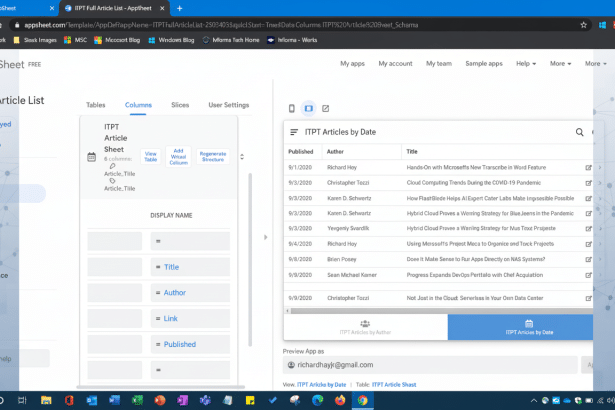Open Outlook from taskbar
Image resolution: width=615 pixels, height=410 pixels.
(92, 400)
